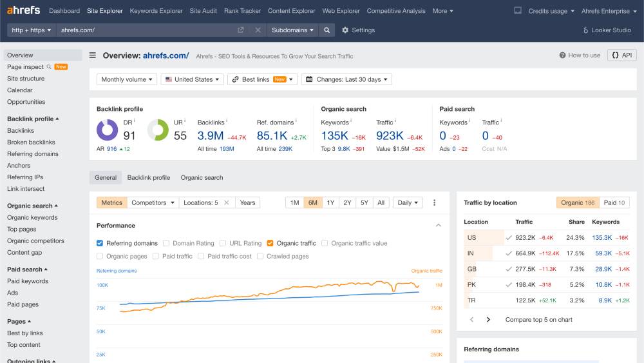
Task: Open URL in new tab icon
Action: [241, 30]
